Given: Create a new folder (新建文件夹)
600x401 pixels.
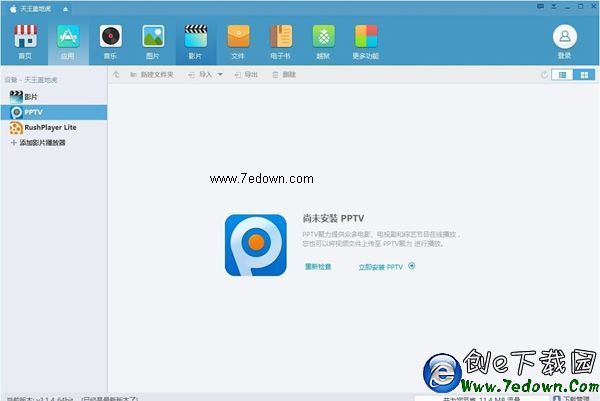Looking at the screenshot, I should tap(152, 75).
